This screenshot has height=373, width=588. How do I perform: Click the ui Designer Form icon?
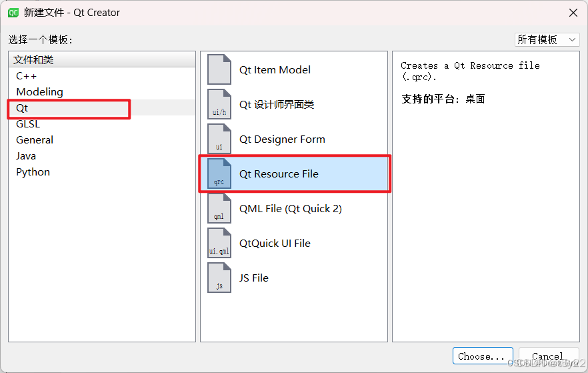tap(219, 139)
